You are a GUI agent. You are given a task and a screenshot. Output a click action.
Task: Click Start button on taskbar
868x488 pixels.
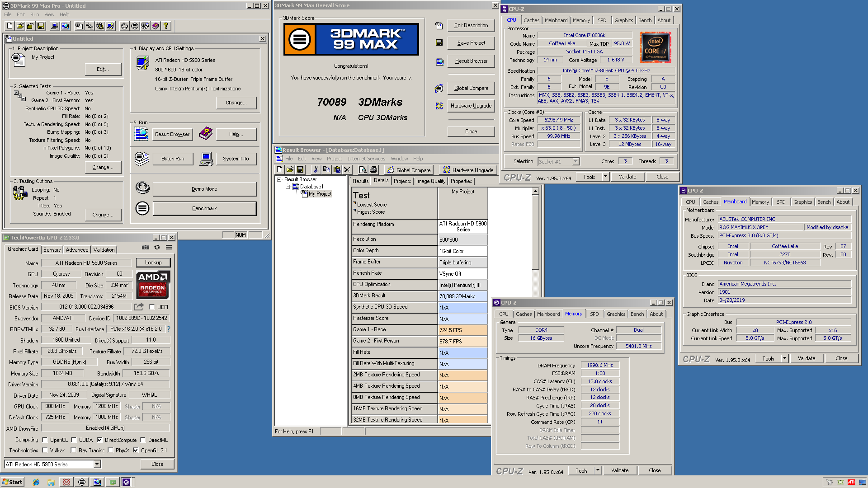(12, 482)
